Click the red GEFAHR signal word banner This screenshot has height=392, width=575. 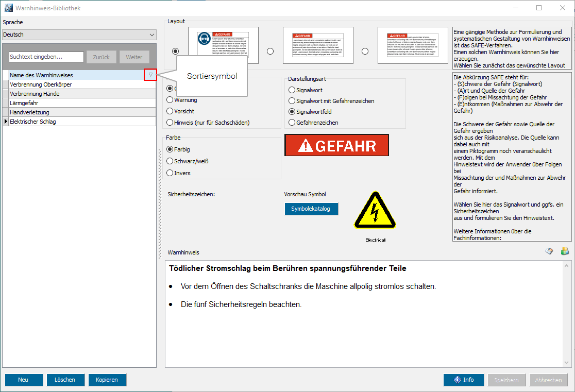(x=336, y=146)
